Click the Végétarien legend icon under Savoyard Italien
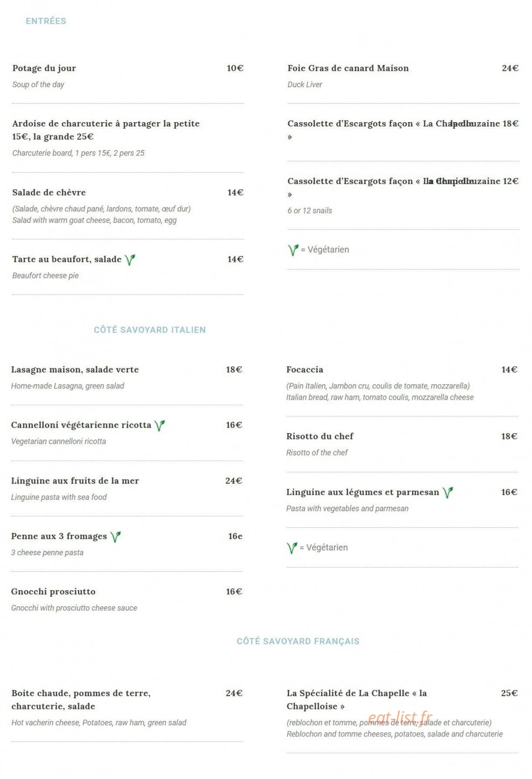The height and width of the screenshot is (779, 532). (292, 548)
